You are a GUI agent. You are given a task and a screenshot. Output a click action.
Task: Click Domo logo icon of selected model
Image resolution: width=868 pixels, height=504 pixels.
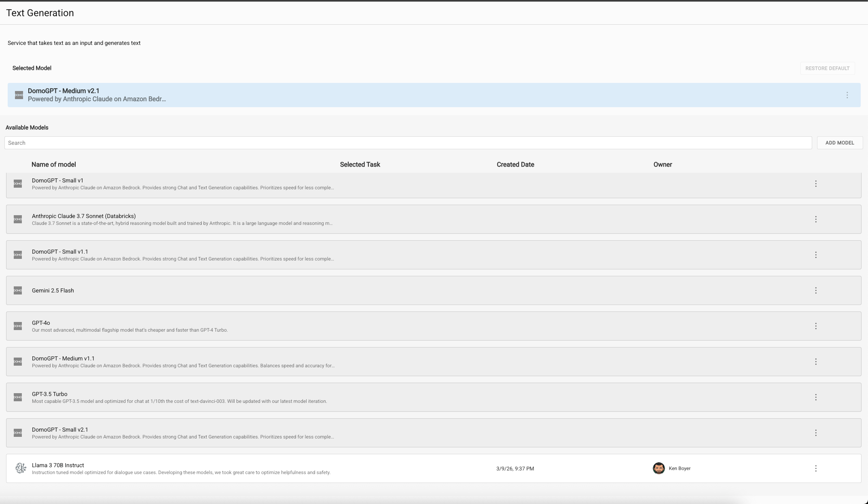19,95
